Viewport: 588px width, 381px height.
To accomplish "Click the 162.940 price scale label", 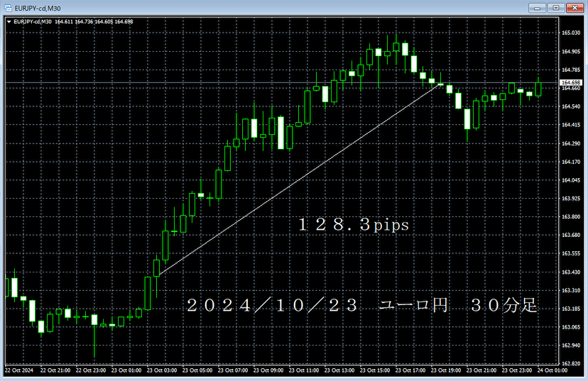I will click(x=571, y=346).
